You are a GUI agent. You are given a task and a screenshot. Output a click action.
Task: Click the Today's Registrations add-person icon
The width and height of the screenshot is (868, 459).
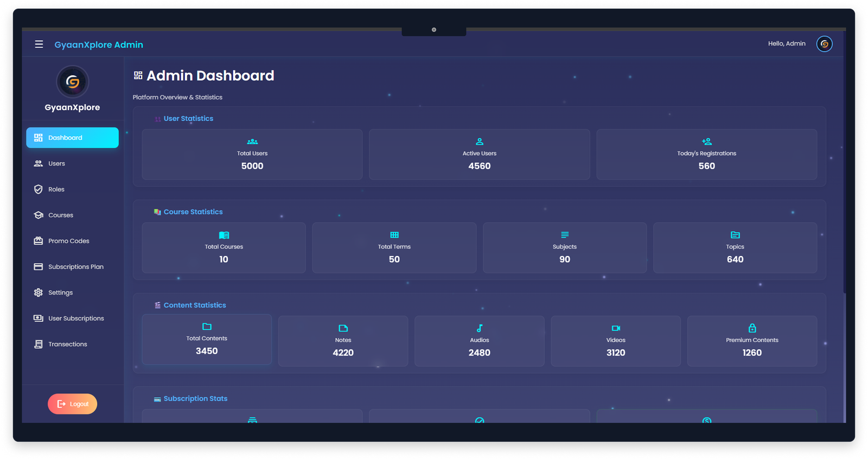tap(706, 142)
